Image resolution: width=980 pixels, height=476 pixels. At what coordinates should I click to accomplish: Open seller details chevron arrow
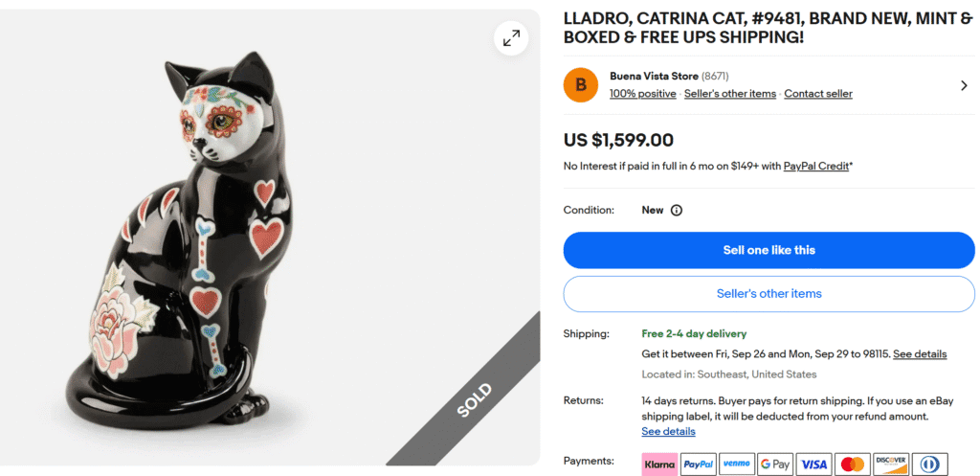(964, 85)
